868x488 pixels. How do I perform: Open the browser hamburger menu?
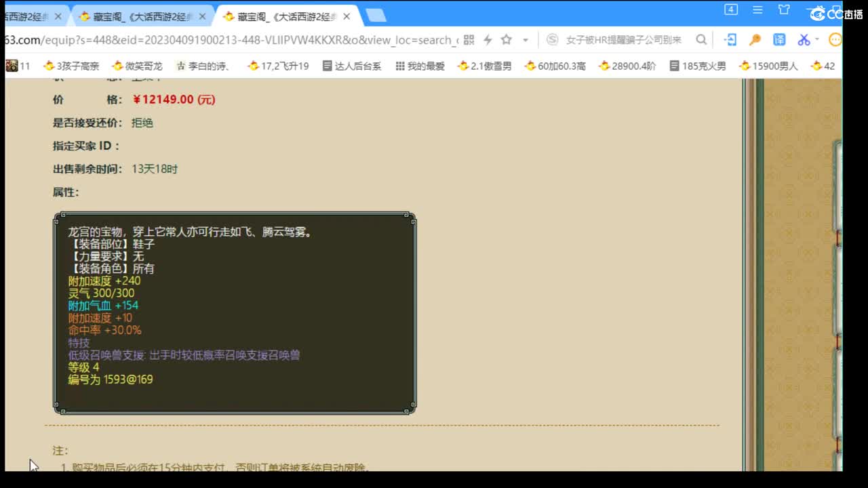tap(757, 9)
